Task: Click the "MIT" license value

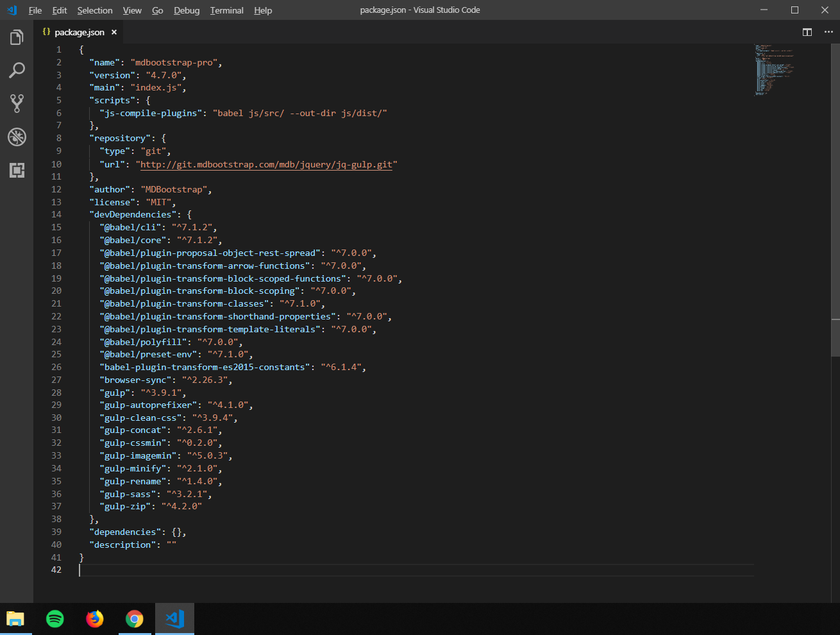Action: tap(158, 202)
